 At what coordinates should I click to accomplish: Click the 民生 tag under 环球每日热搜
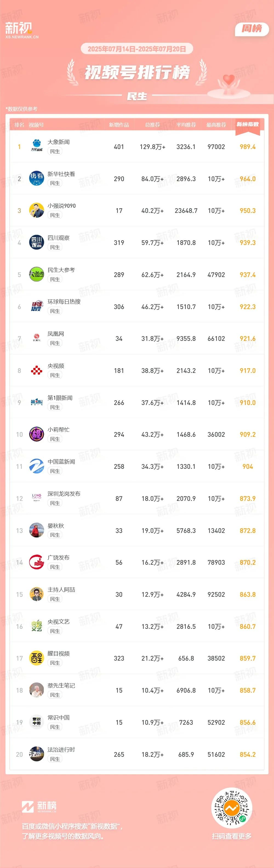[55, 311]
